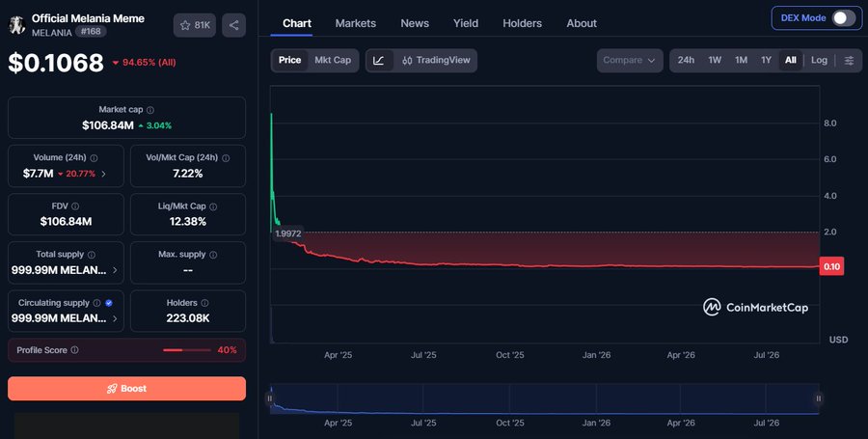Open Vol/Mkt Cap (24h) info icon
Screen dimensions: 868x439
[x=226, y=158]
